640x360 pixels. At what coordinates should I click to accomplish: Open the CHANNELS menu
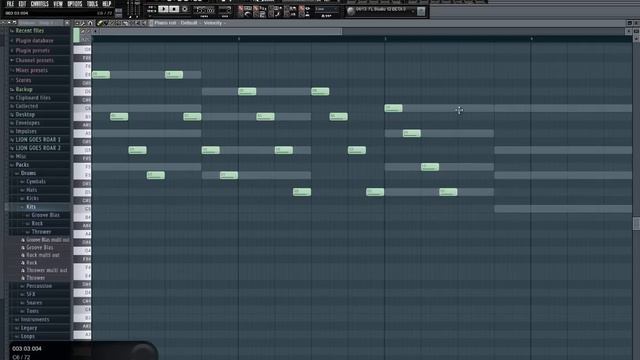point(40,4)
